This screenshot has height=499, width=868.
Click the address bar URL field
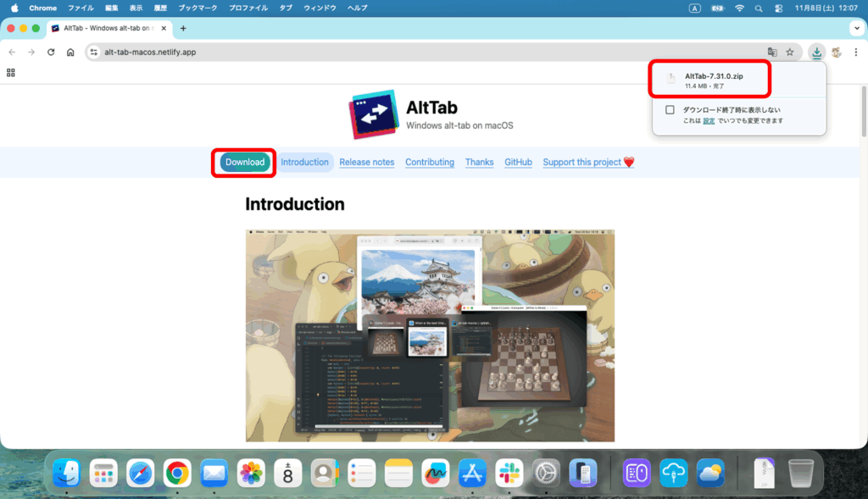424,52
